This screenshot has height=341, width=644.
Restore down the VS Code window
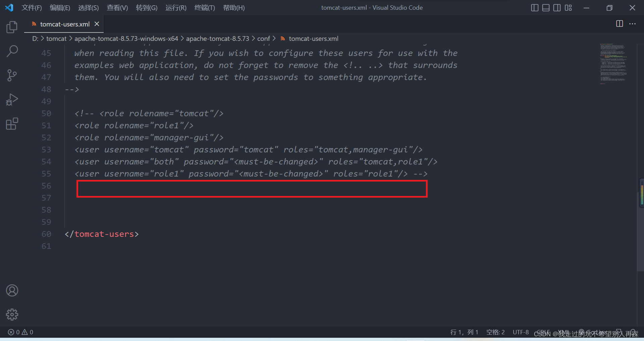pyautogui.click(x=609, y=8)
